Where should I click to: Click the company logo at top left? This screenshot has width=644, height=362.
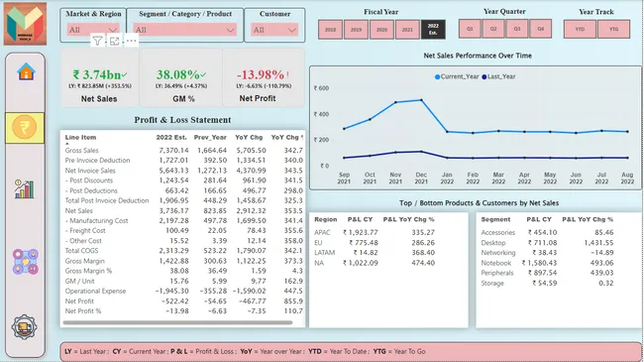[x=25, y=24]
